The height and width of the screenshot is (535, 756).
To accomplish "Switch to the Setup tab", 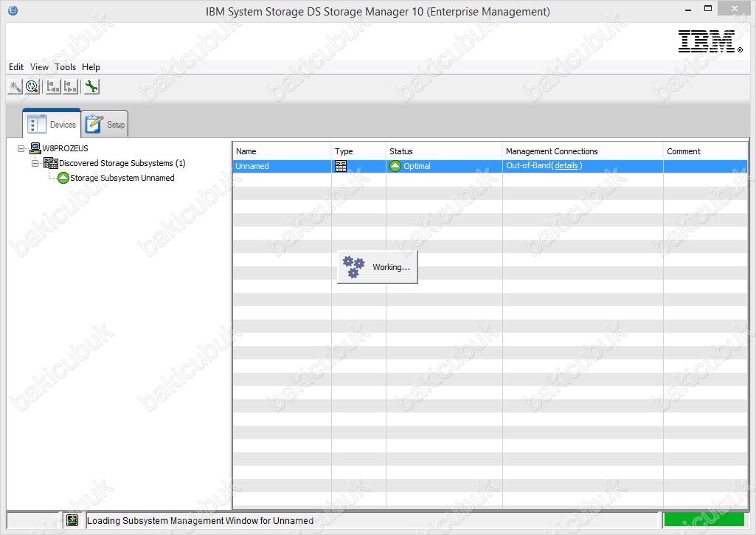I will coord(105,124).
